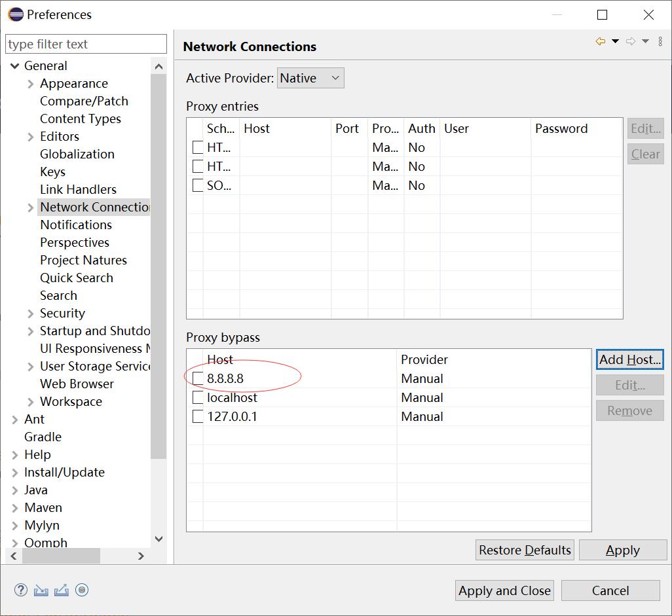Click tree horizontal scrollbar left arrow
The image size is (672, 616).
click(14, 556)
